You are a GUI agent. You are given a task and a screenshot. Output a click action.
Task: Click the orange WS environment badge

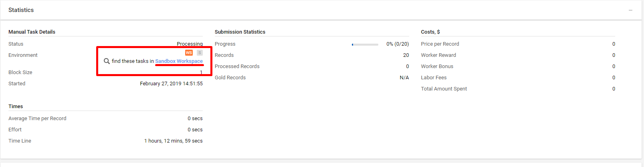click(189, 53)
